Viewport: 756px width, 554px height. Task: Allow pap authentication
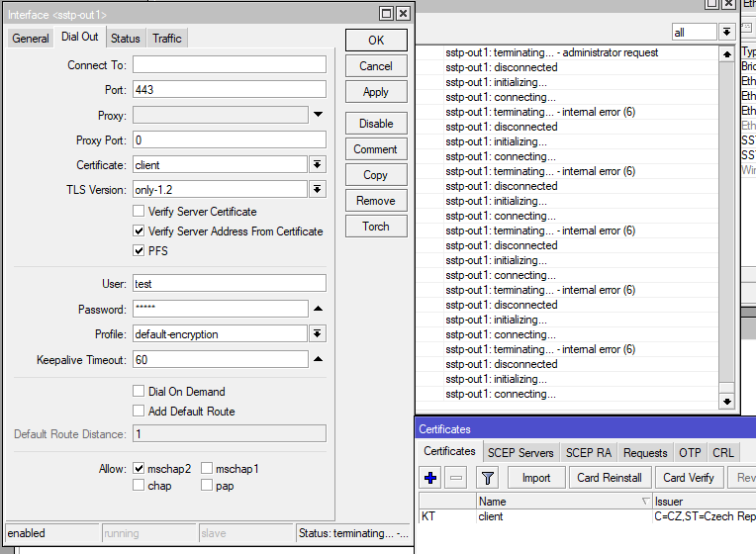click(x=207, y=485)
